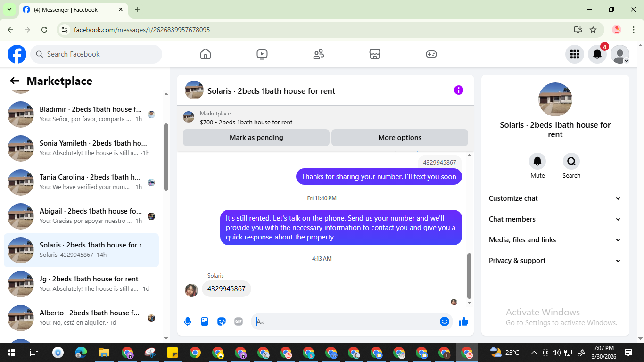
Task: Click message bubble 4329945867 from Solaris
Action: (x=226, y=289)
